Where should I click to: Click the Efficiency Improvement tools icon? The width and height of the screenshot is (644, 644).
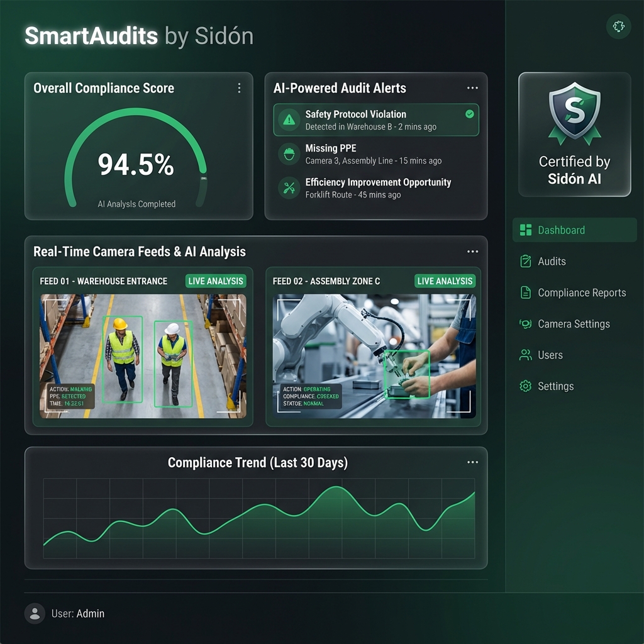tap(289, 187)
